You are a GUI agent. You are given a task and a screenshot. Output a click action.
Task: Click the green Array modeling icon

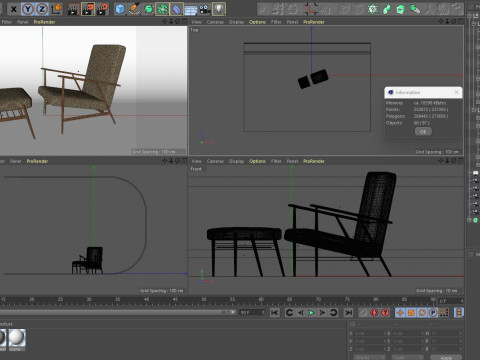click(162, 9)
